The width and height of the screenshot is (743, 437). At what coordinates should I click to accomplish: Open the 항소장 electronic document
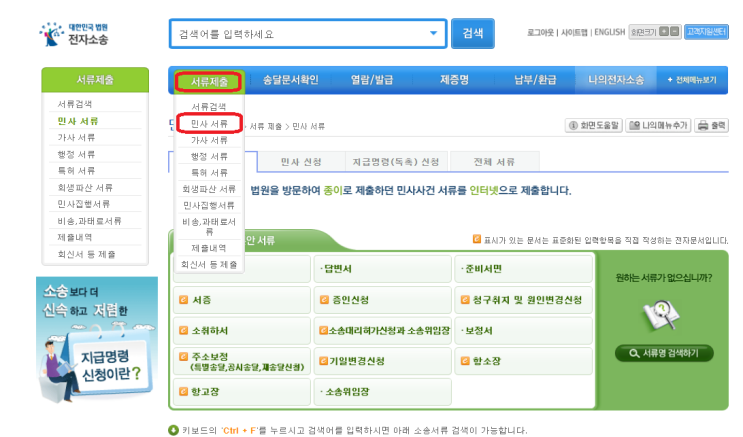point(524,361)
